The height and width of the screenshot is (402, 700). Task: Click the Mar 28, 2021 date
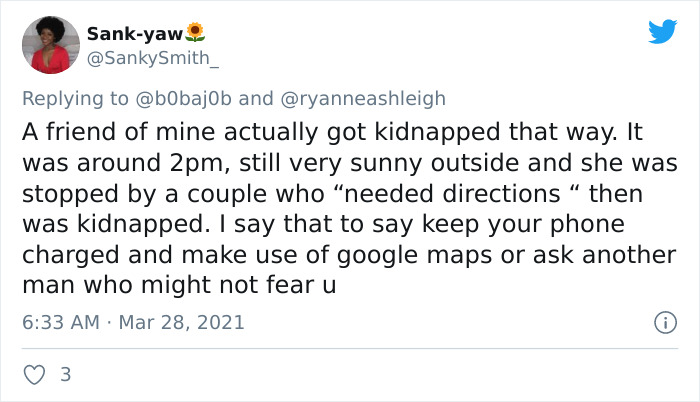point(181,322)
